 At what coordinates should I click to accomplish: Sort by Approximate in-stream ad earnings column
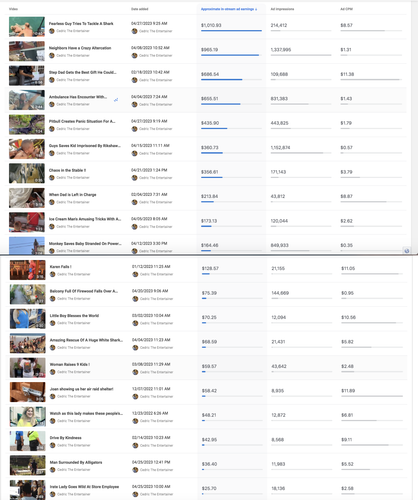[229, 9]
